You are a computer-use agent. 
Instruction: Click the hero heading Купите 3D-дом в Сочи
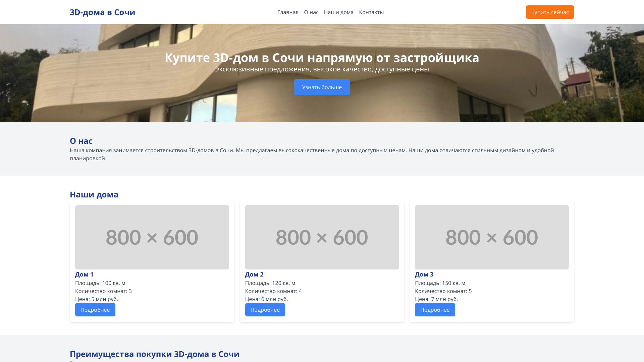point(322,58)
